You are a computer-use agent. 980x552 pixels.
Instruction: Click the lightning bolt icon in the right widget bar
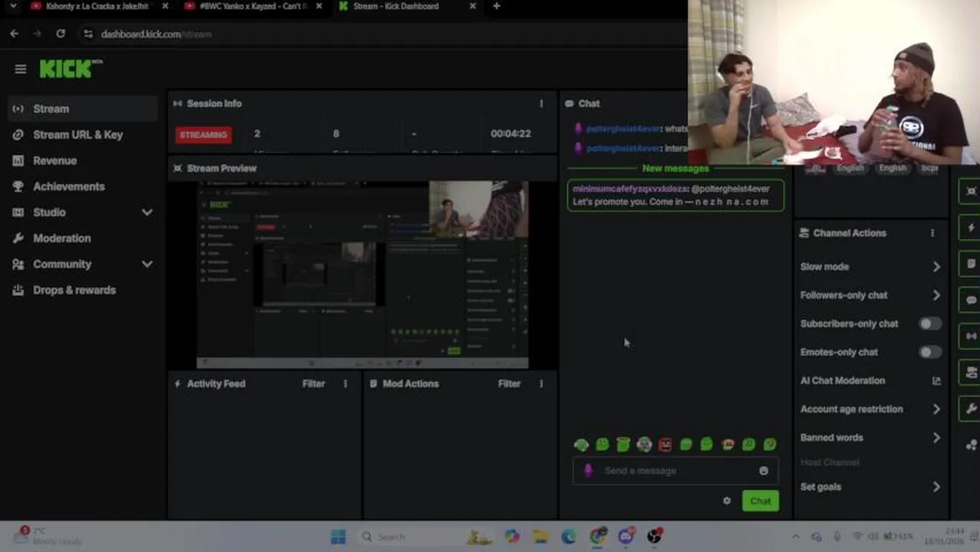(x=971, y=228)
